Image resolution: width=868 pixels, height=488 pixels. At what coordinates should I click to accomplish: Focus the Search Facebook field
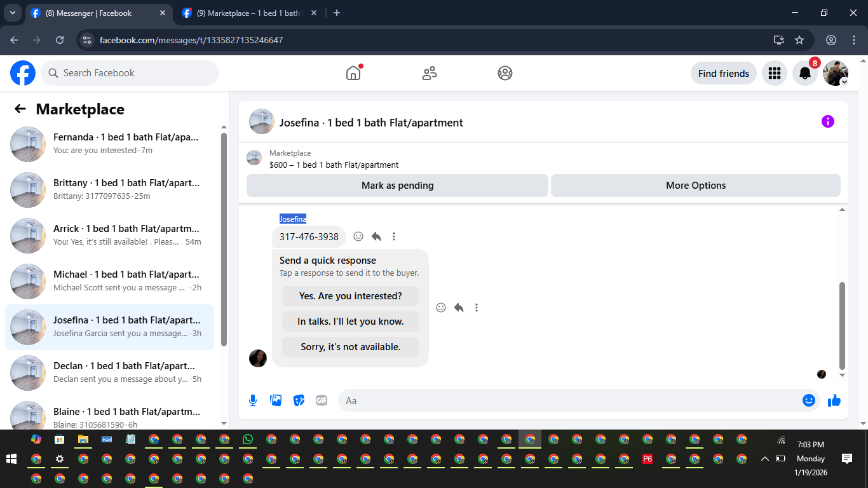(x=130, y=73)
